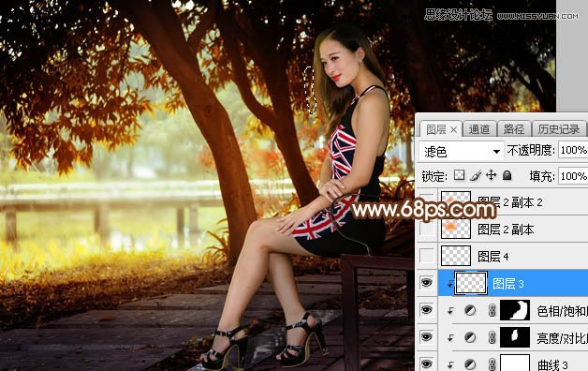Click the 锁定 label
Screen dimensions: 588x371
coord(434,176)
